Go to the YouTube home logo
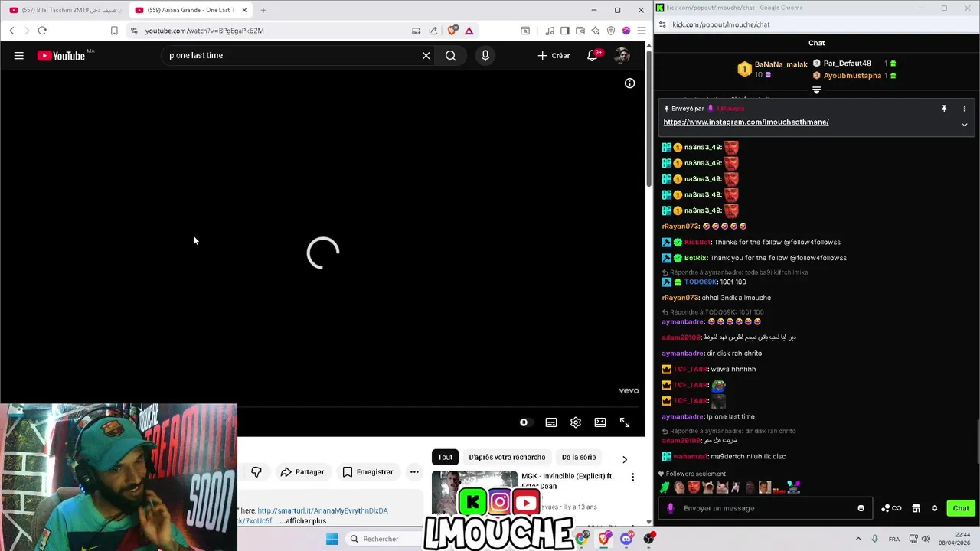This screenshot has width=980, height=551. pos(61,55)
